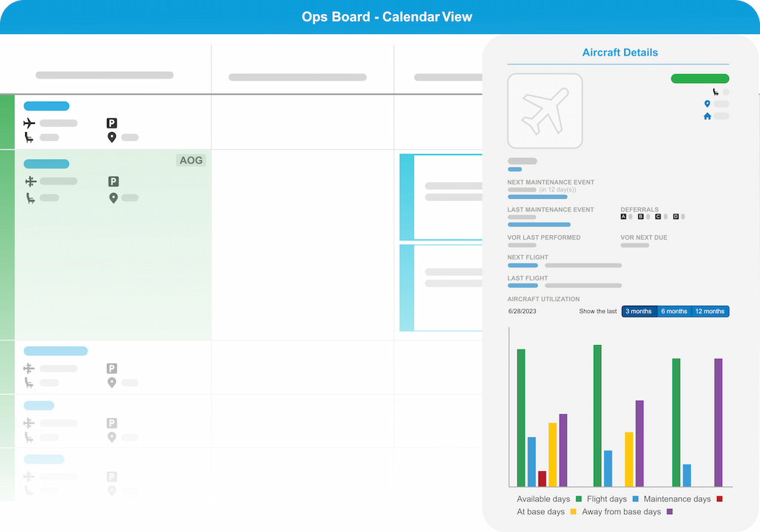
Task: Click the home base icon in Aircraft Details
Action: 707,116
